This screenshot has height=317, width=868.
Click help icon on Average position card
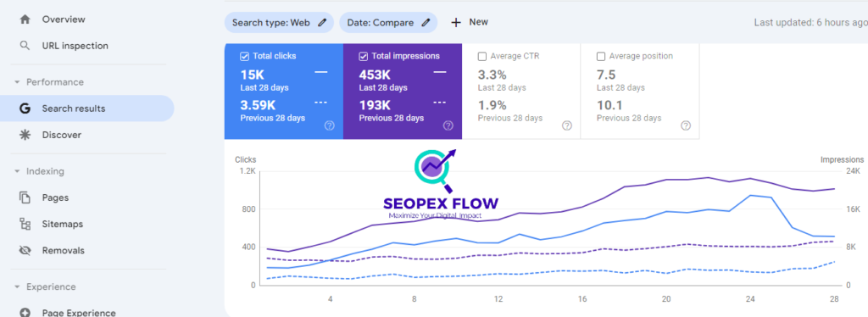(685, 125)
